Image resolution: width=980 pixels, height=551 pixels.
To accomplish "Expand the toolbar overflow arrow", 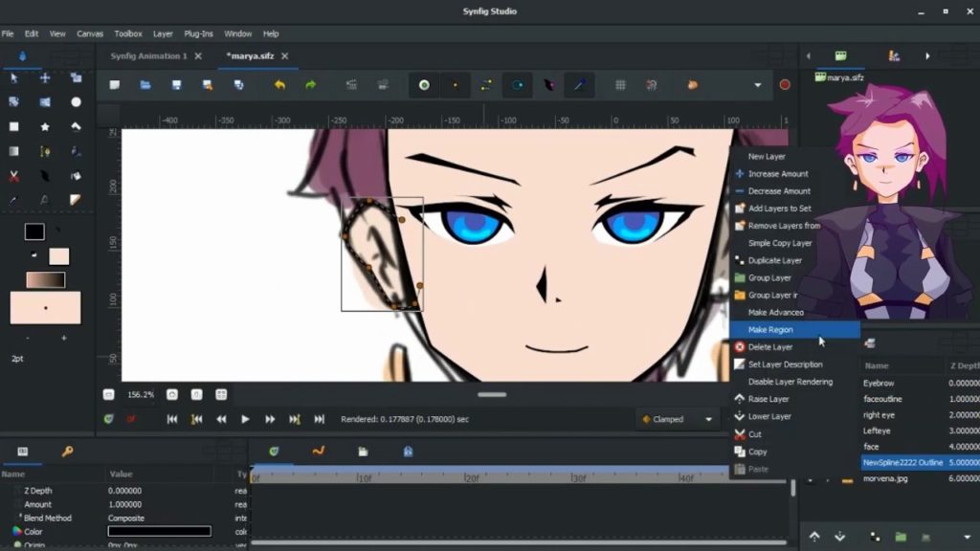I will click(x=758, y=85).
